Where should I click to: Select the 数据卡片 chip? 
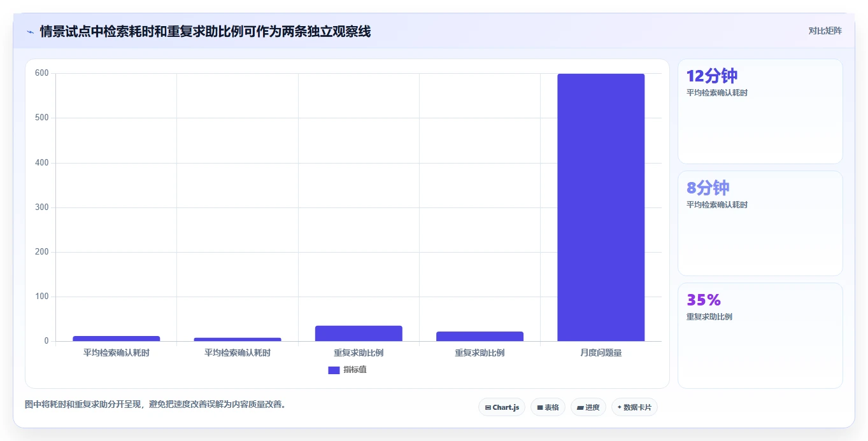(x=634, y=407)
